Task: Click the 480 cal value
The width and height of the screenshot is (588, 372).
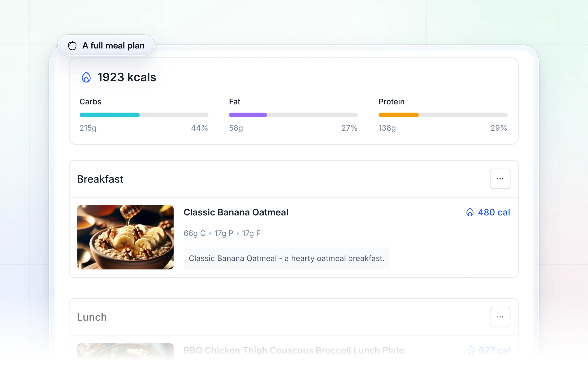Action: [x=494, y=212]
